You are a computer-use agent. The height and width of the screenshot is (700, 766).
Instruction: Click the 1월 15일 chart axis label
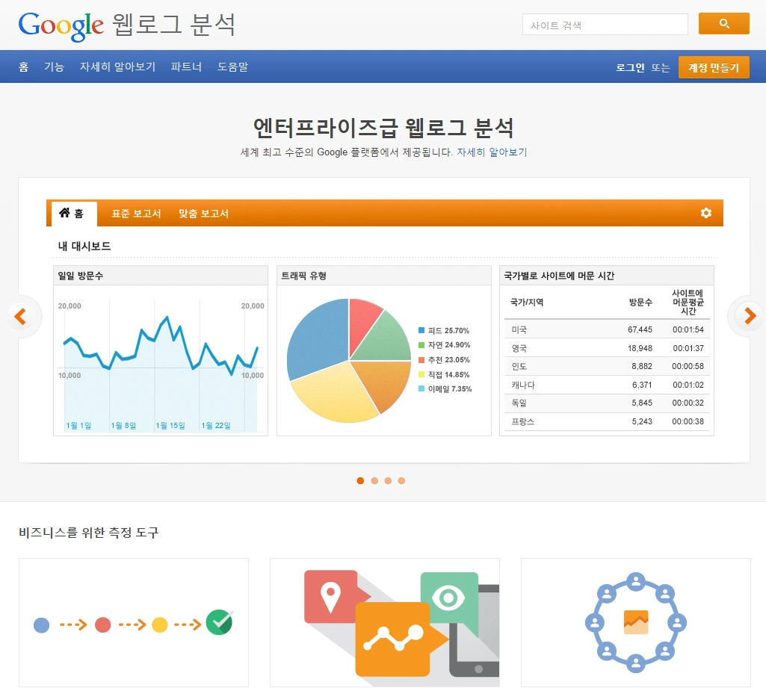[x=170, y=426]
